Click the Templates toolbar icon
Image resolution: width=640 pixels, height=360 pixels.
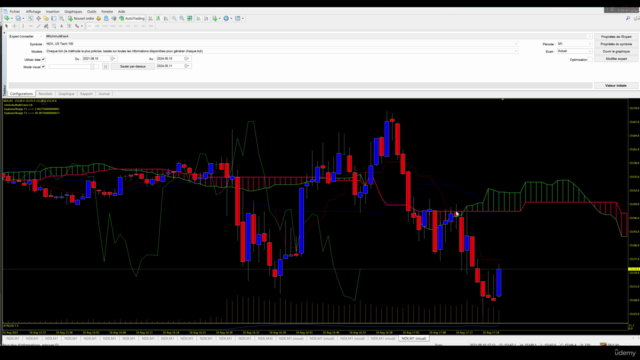238,18
